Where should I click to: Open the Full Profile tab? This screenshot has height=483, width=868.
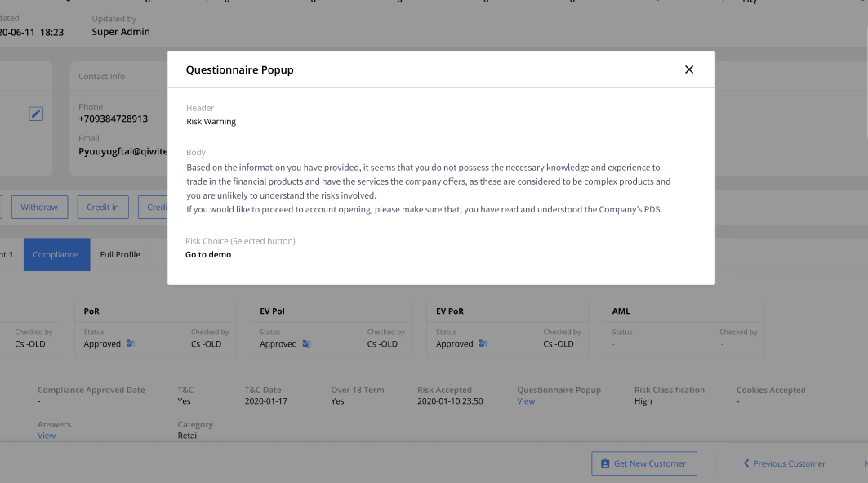click(x=119, y=254)
